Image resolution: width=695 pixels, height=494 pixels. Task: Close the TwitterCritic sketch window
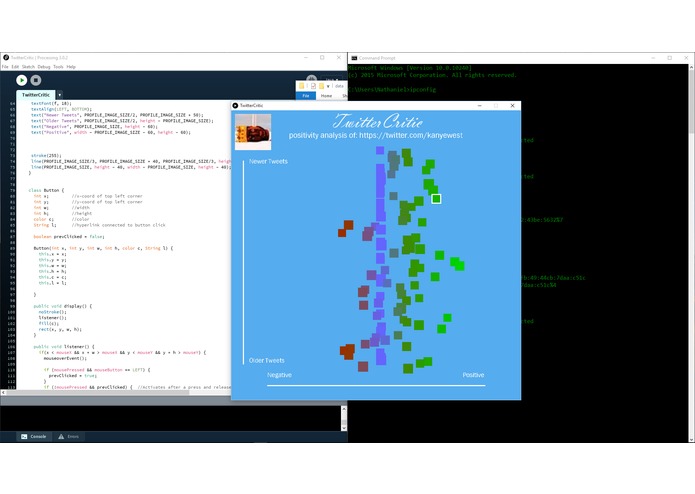[x=512, y=105]
